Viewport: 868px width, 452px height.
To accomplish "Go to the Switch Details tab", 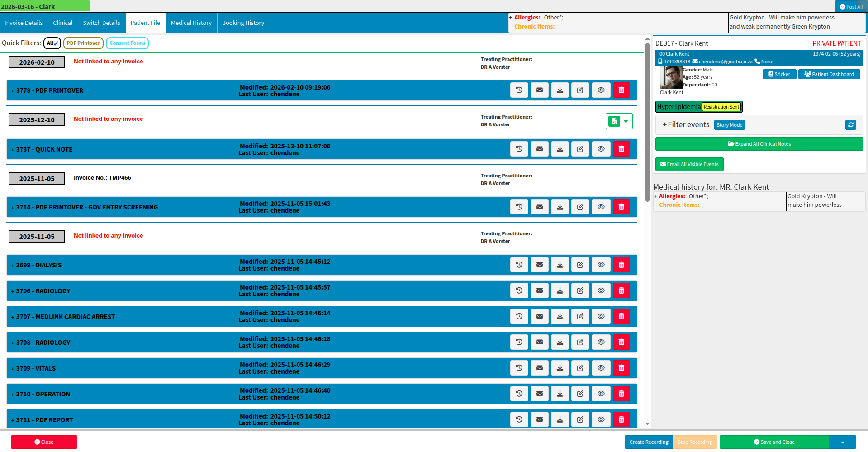I will point(102,23).
